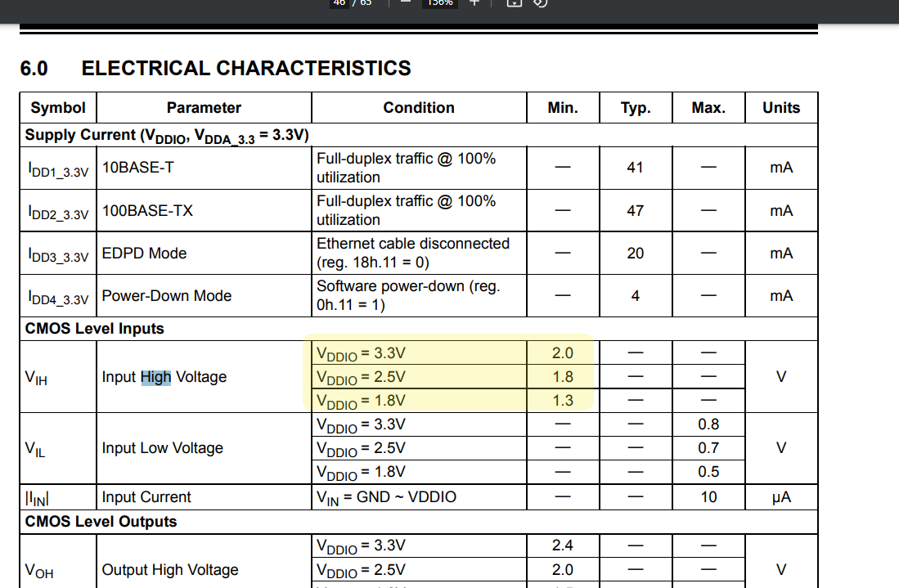
Task: Select the heading 6.0 ELECTRICAL CHARACTERISTICS
Action: coord(216,68)
